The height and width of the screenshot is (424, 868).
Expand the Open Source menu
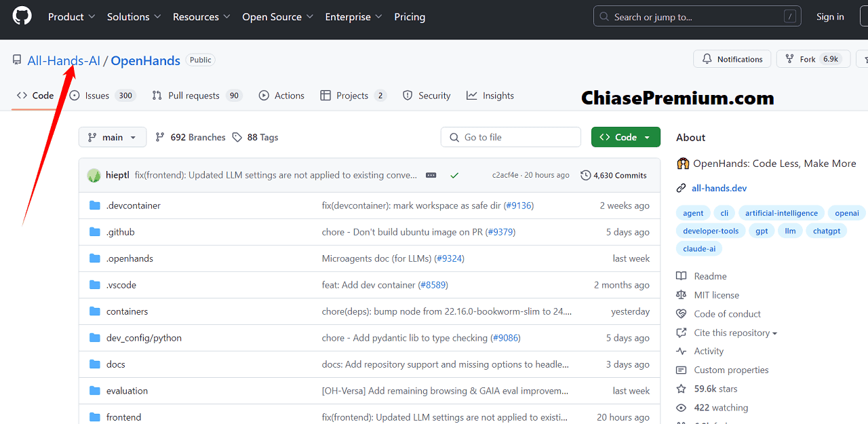[277, 16]
